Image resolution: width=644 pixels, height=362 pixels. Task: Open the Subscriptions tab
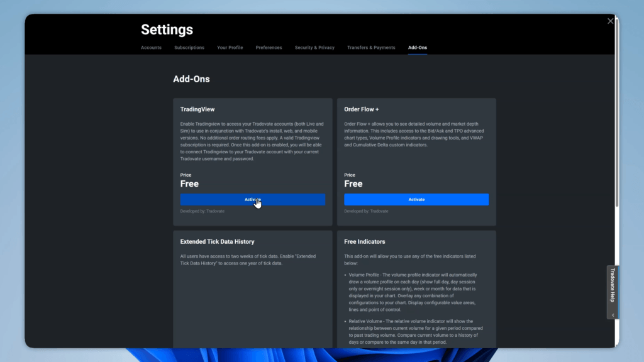coord(189,48)
